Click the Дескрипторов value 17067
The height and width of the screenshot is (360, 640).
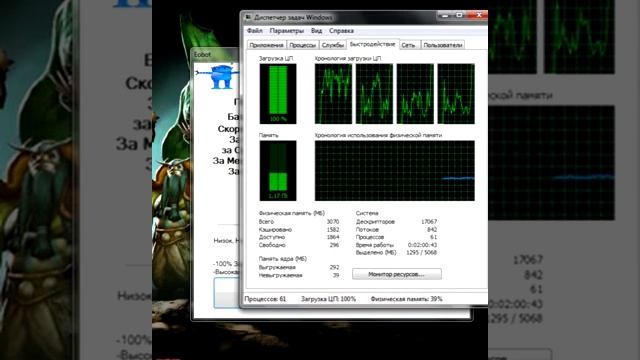(429, 222)
